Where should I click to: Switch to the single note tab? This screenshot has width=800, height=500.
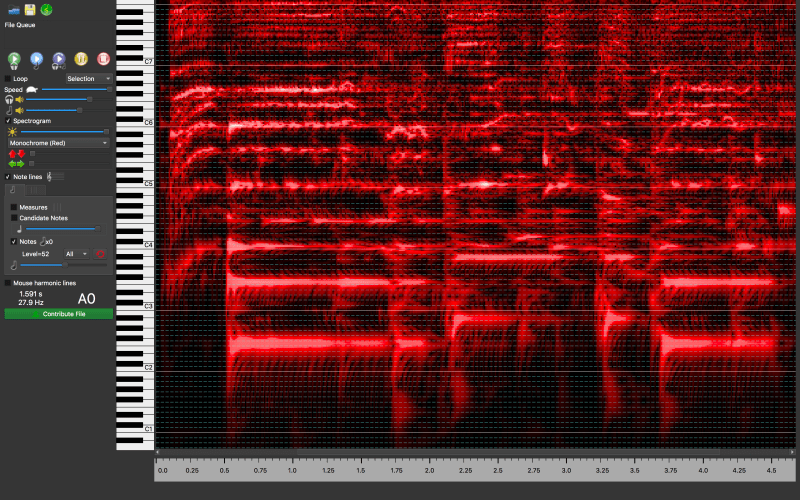point(13,189)
